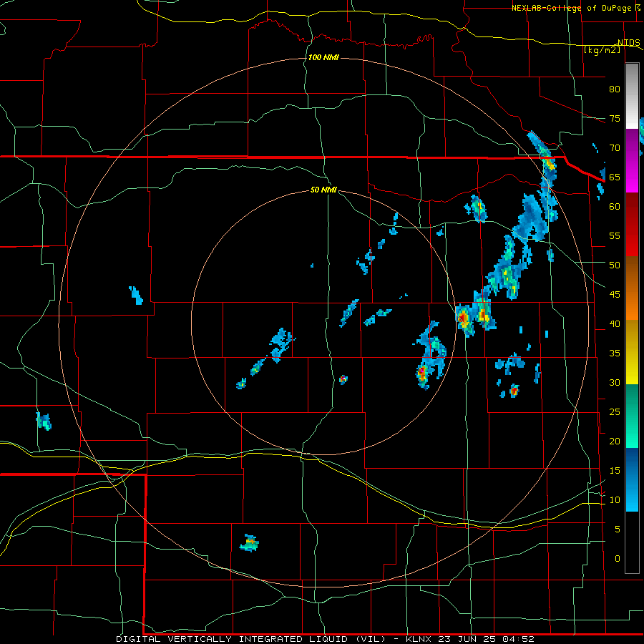
Task: Click the 80 value on the scale
Action: coord(615,89)
